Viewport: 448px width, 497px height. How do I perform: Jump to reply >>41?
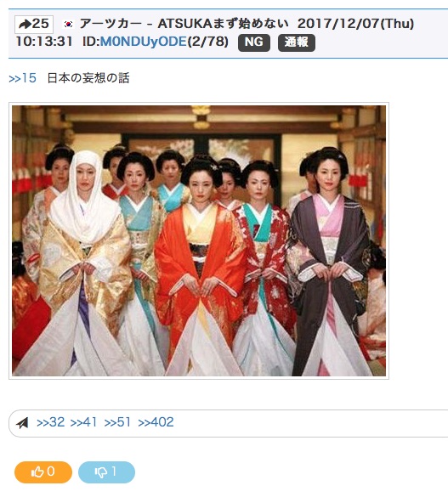[x=83, y=422]
